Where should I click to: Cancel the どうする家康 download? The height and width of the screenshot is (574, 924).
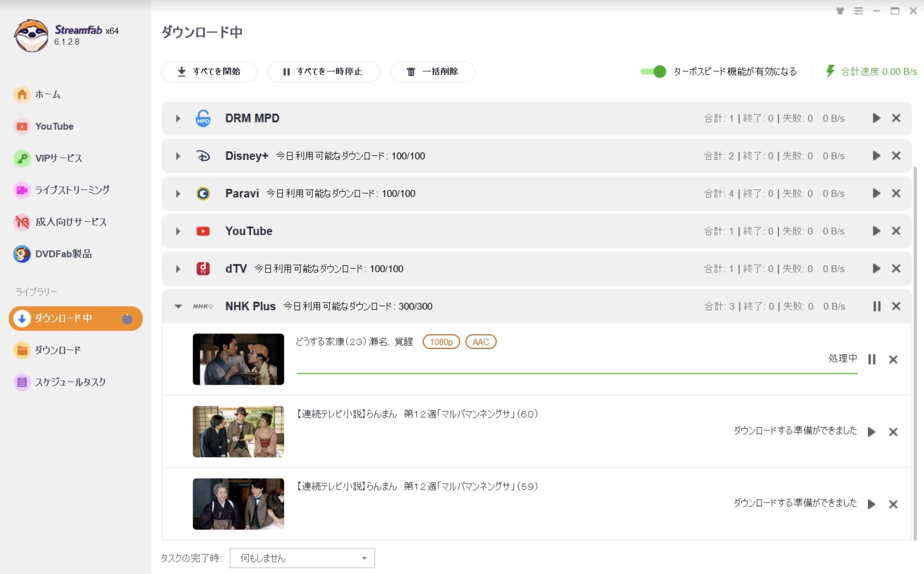[893, 359]
